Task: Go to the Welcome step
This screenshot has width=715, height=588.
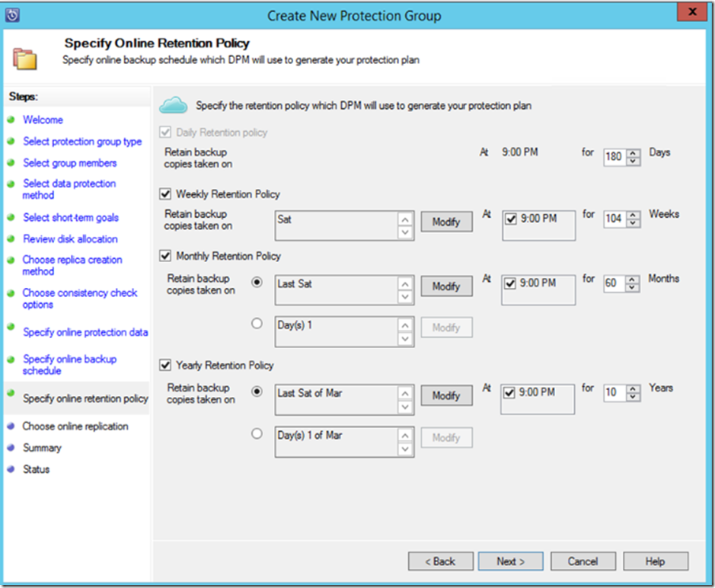Action: pyautogui.click(x=43, y=120)
